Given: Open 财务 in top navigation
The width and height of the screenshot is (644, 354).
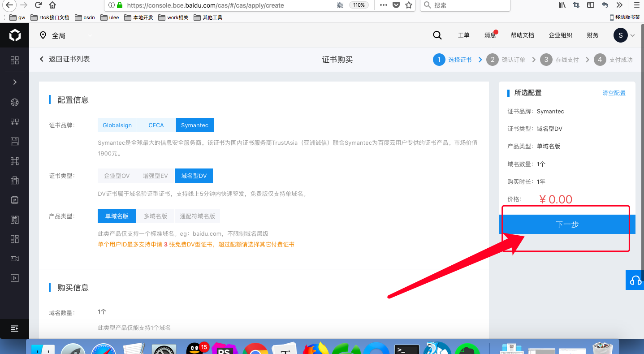Looking at the screenshot, I should (592, 35).
